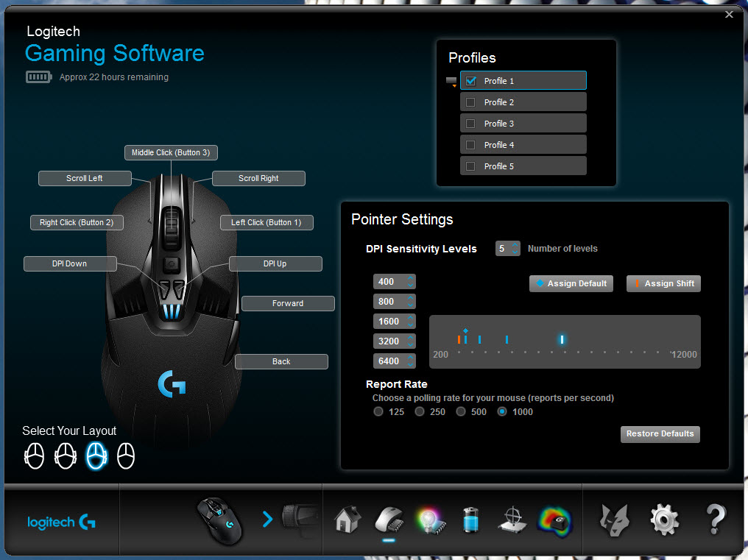Image resolution: width=748 pixels, height=560 pixels.
Task: Open the settings gear icon
Action: click(665, 520)
